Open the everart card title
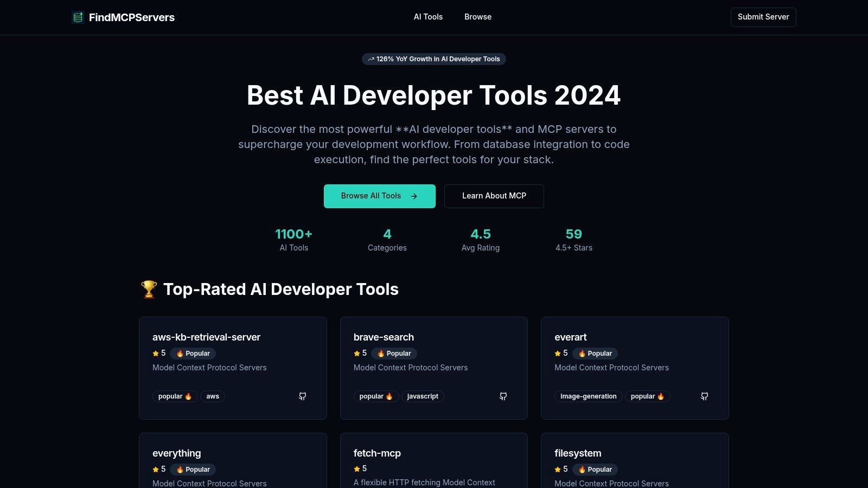This screenshot has width=868, height=488. (571, 337)
